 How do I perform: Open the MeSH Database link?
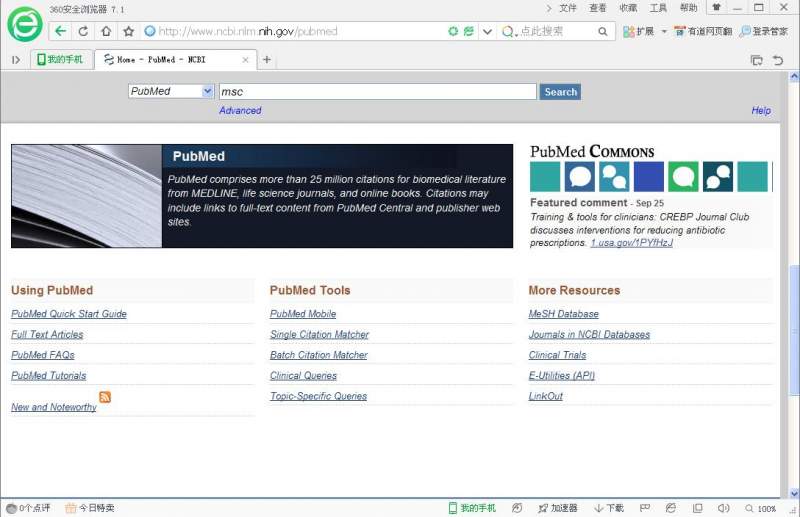pos(564,314)
